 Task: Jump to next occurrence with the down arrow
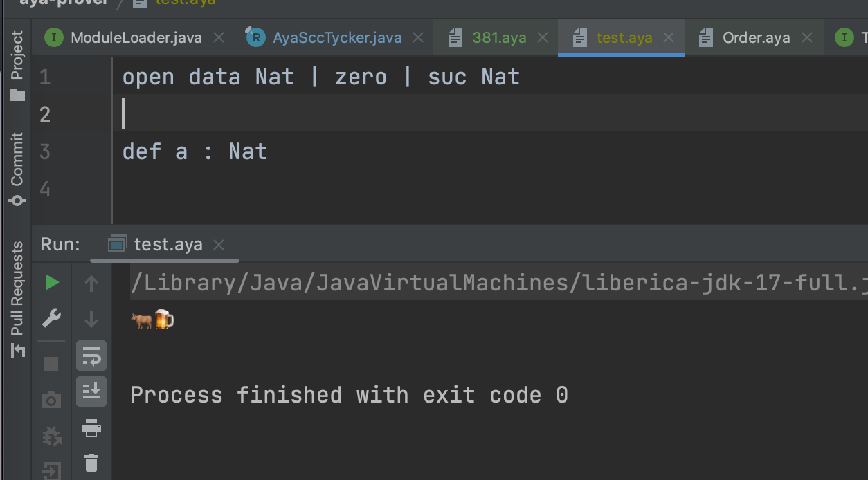pos(91,320)
